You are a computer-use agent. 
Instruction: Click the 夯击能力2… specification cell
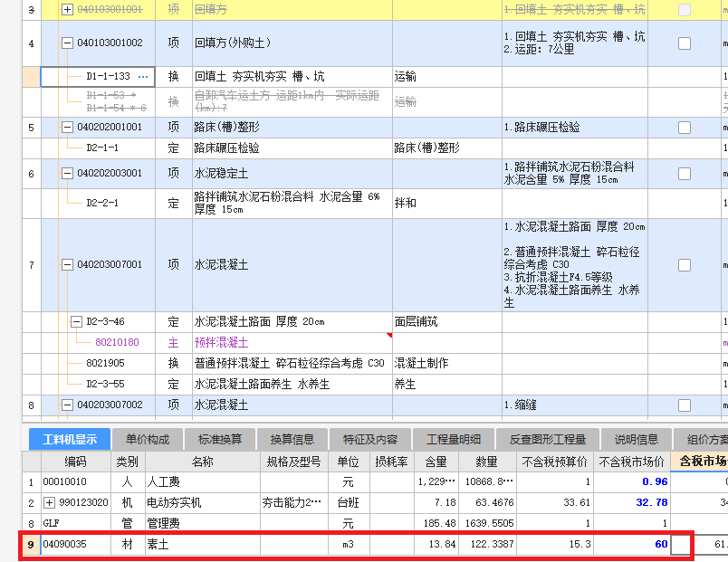click(294, 502)
